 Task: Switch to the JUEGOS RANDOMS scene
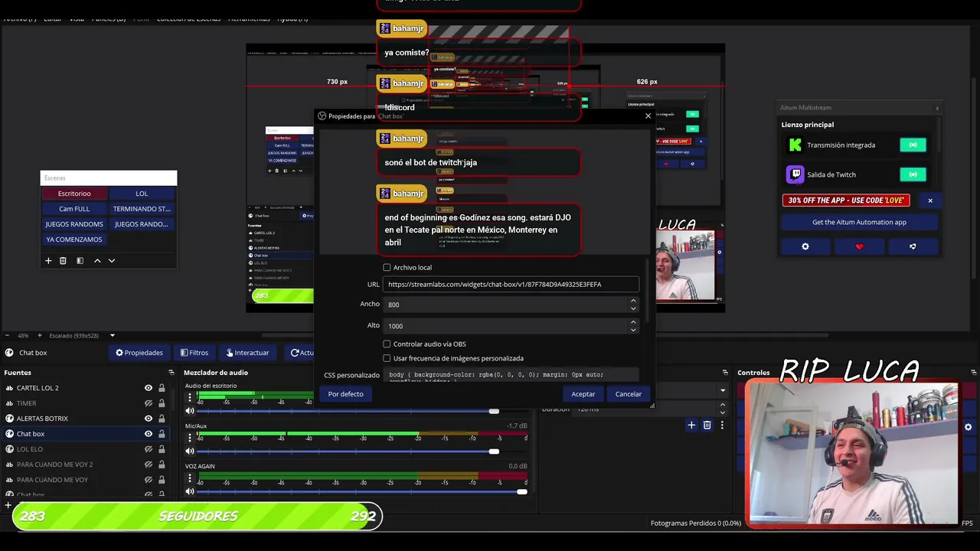[x=74, y=224]
